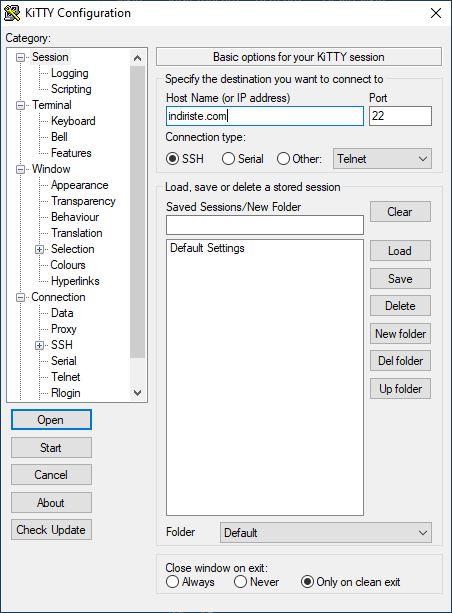Open the Telnet category in tree
Image resolution: width=452 pixels, height=613 pixels.
pyautogui.click(x=66, y=377)
